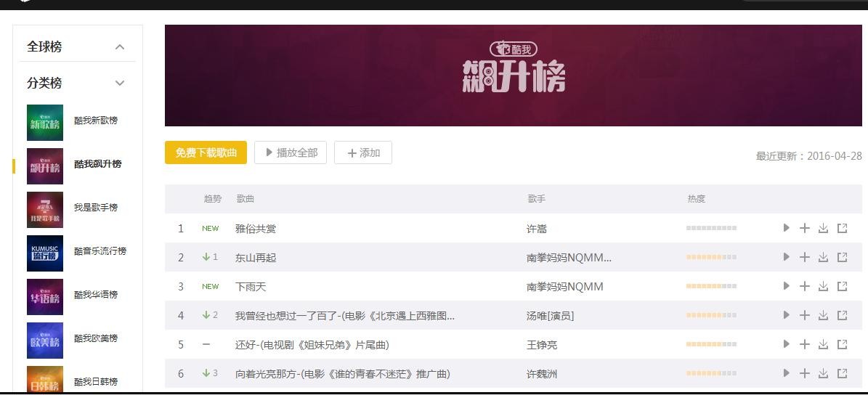Open the 酷我日韩榜 chart
Image resolution: width=868 pixels, height=395 pixels.
click(96, 381)
